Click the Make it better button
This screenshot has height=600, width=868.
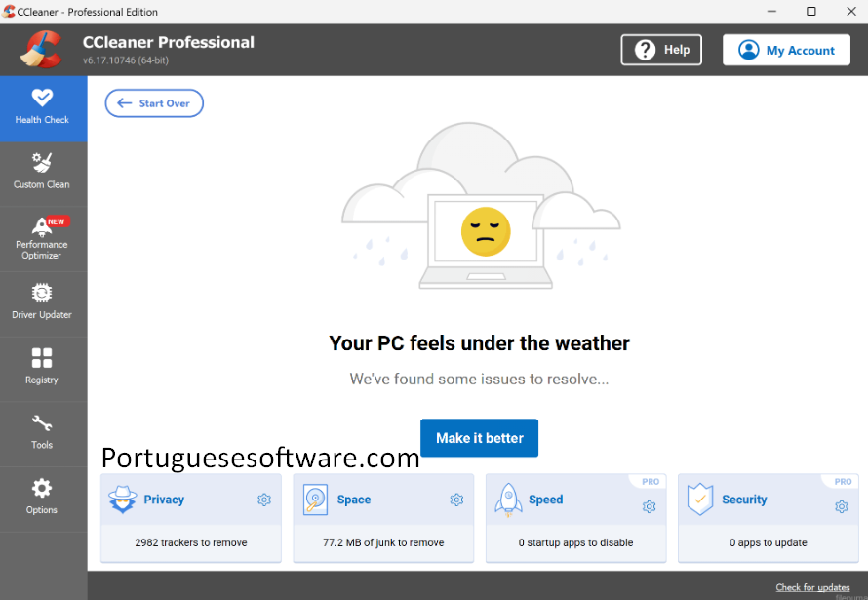[480, 438]
